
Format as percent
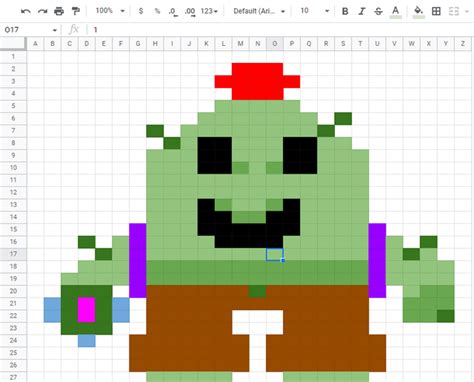(x=157, y=11)
